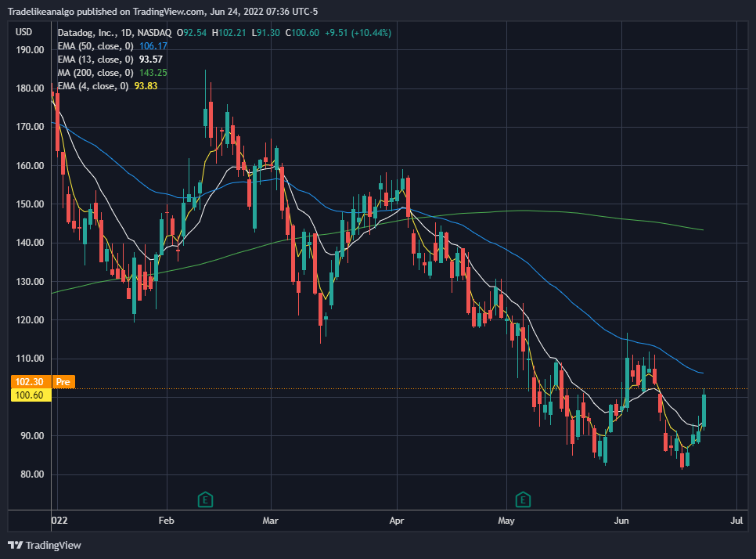The image size is (756, 559).
Task: Click the Mar label on the time axis
Action: (271, 521)
